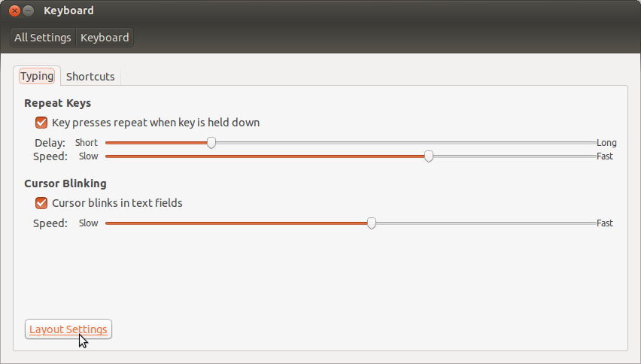Click the Repeat Keys Speed slider handle
This screenshot has height=364, width=641.
pyautogui.click(x=429, y=156)
